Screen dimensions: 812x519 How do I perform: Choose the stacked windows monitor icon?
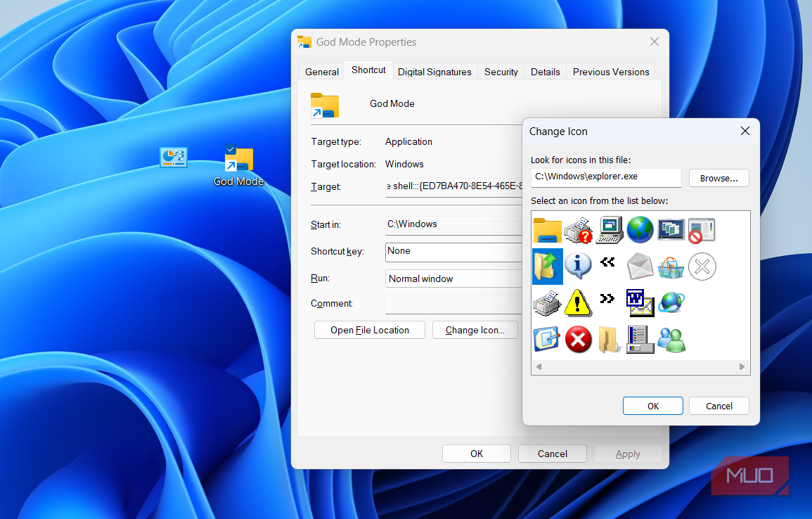coord(671,230)
